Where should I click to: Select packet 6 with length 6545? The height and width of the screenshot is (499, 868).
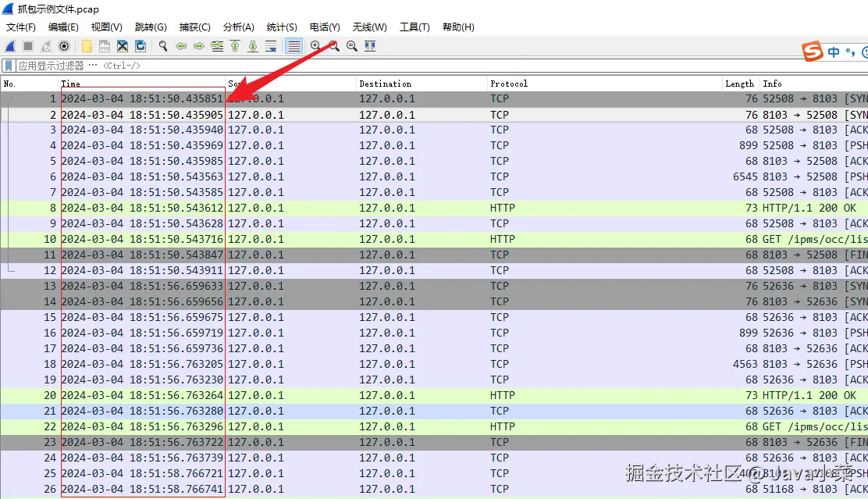tap(745, 176)
